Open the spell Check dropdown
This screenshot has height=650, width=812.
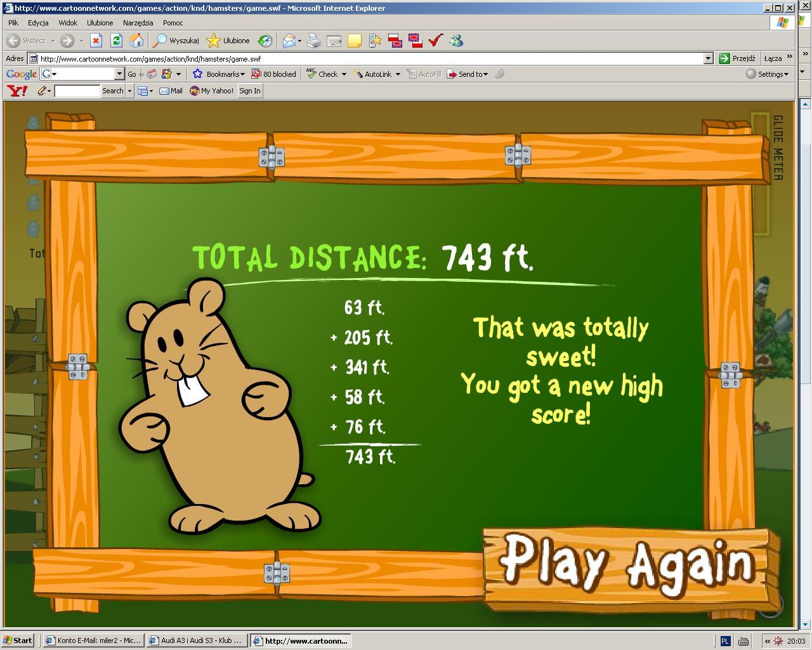coord(327,74)
